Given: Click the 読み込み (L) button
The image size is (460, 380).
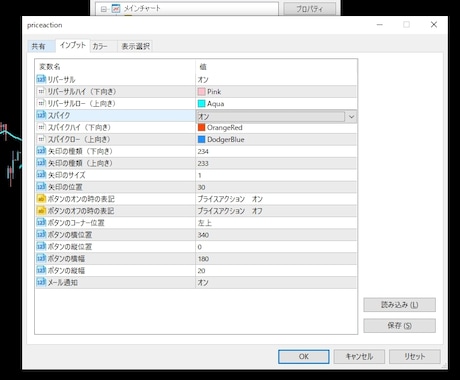Looking at the screenshot, I should (399, 305).
